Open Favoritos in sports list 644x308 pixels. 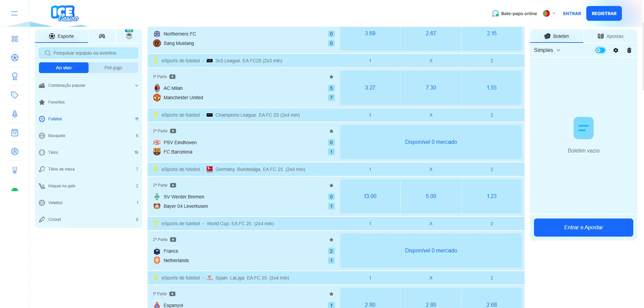89,102
